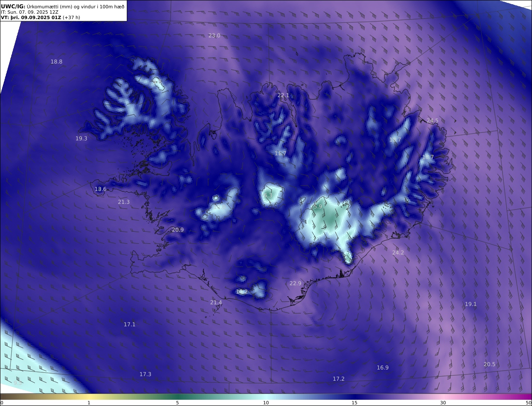
Task: Click the 19.1 value in the southeast ocean
Action: [471, 304]
